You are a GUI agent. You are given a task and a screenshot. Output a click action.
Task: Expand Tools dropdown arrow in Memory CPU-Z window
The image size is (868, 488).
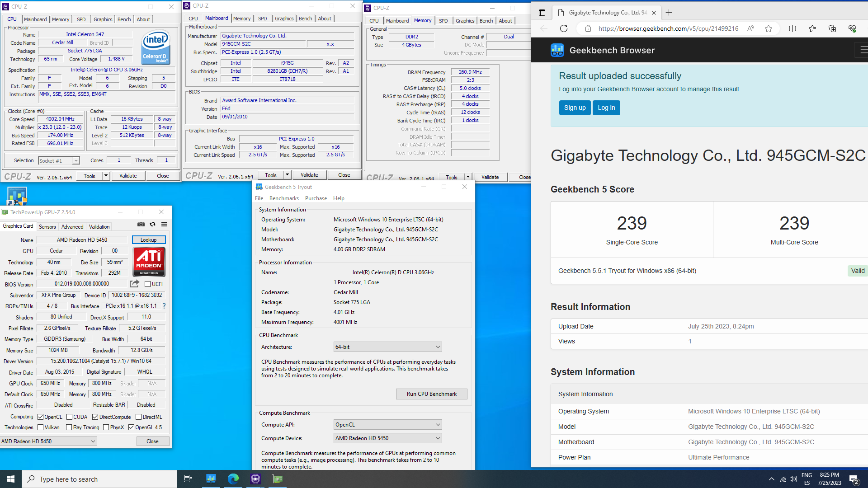468,177
